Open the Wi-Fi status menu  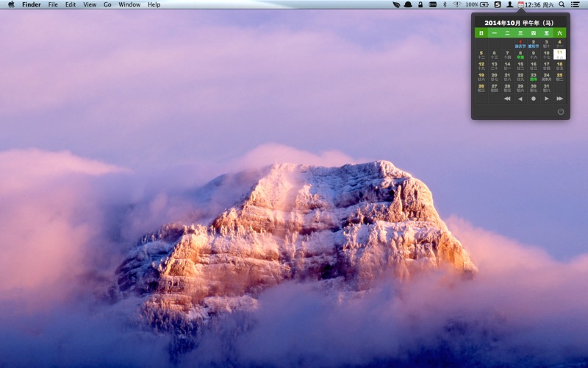click(x=456, y=4)
